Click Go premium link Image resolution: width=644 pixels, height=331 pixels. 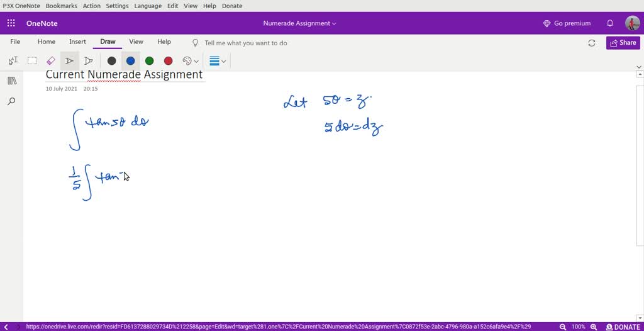tap(567, 23)
